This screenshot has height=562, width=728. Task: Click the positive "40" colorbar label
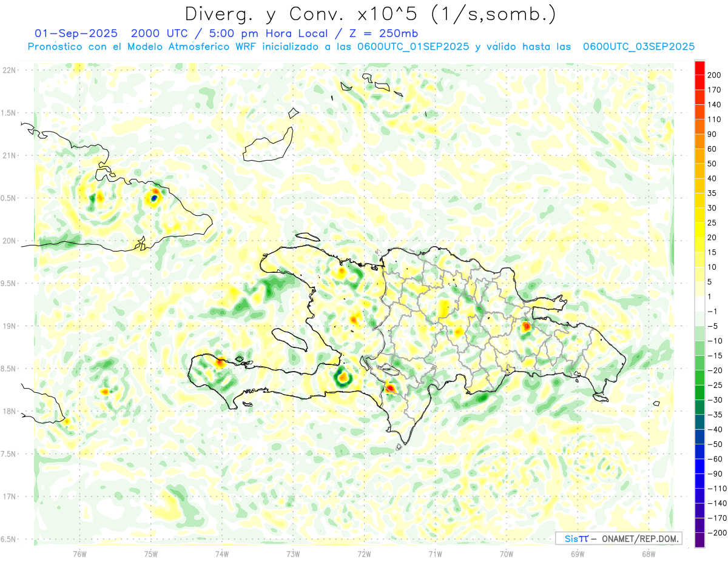(x=713, y=178)
